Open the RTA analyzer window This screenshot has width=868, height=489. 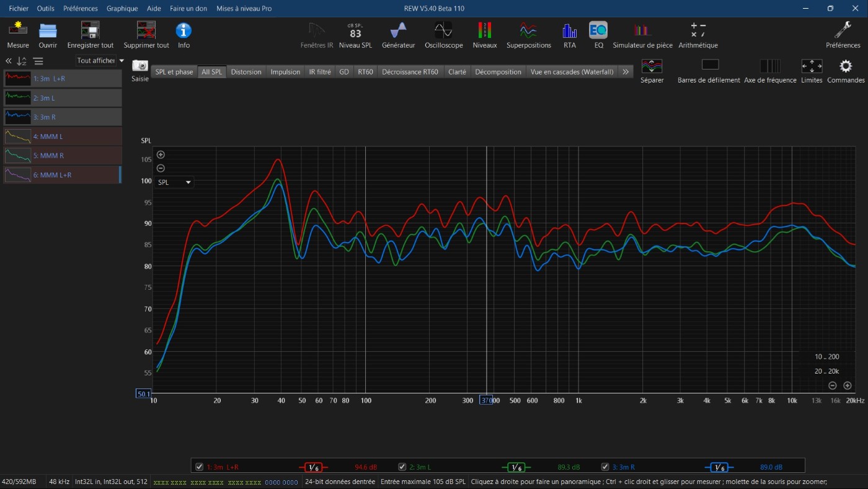569,30
